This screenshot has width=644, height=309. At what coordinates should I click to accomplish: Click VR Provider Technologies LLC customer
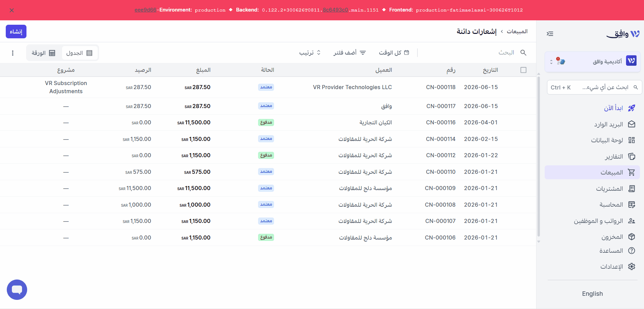click(352, 87)
